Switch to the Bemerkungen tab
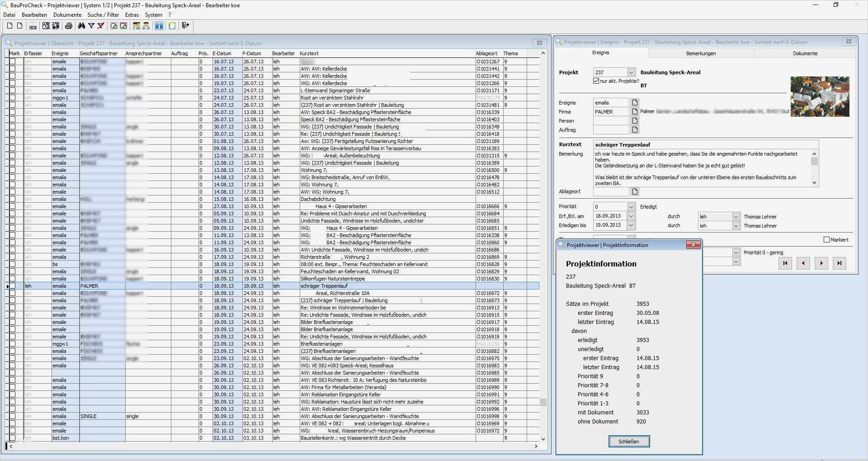Screen dimensions: 868x461 [x=701, y=53]
